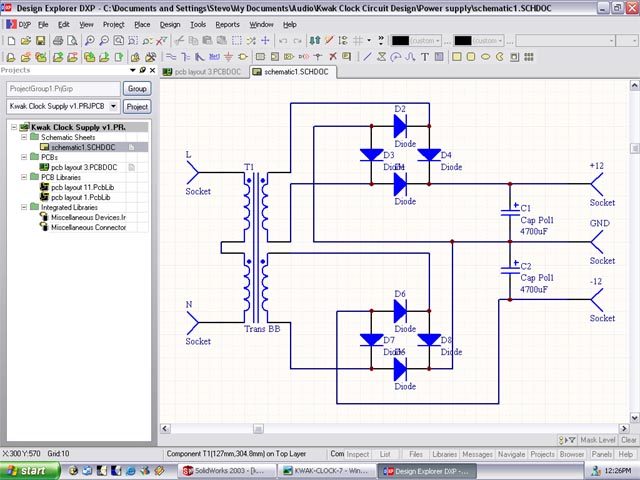This screenshot has width=640, height=480.
Task: Collapse the Integrated Libraries folder
Action: (24, 207)
